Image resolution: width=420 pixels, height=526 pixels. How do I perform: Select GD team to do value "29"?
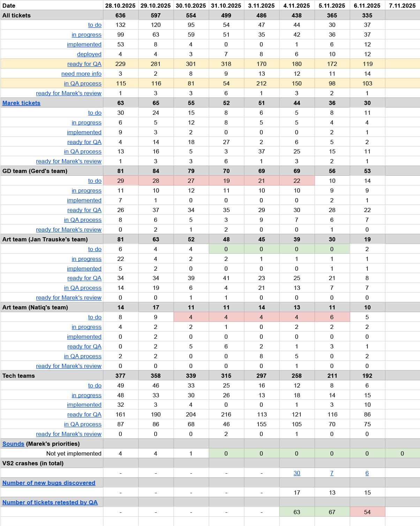tap(121, 181)
